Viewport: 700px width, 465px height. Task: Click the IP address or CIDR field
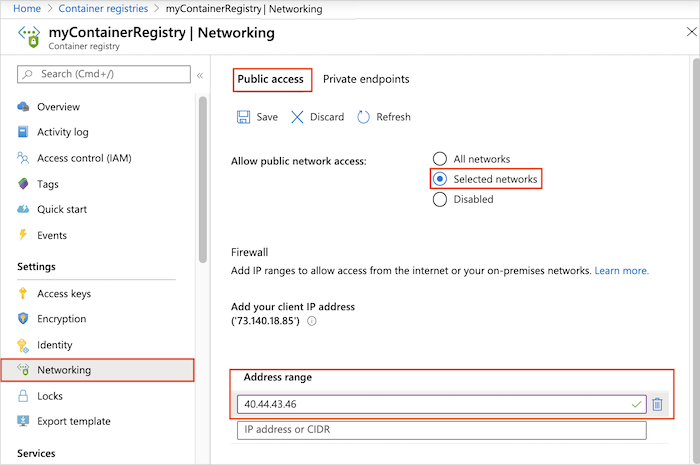(441, 430)
